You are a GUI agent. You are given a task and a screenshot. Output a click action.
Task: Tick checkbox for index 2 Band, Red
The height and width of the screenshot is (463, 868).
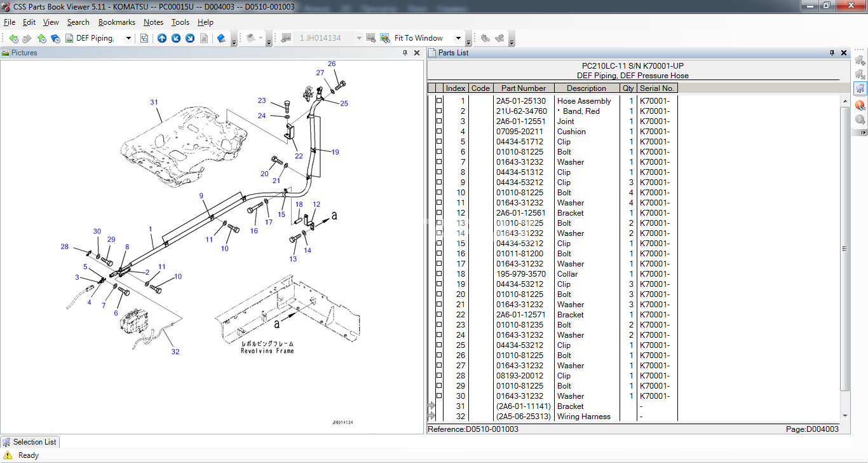(438, 111)
